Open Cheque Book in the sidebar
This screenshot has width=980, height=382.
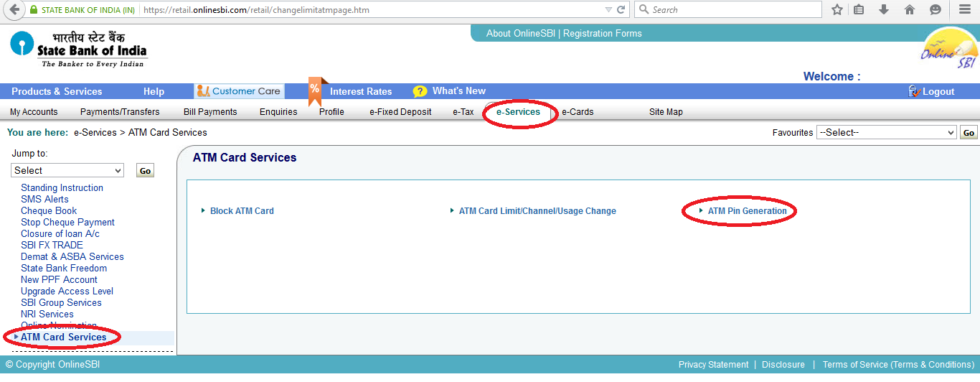pos(49,211)
